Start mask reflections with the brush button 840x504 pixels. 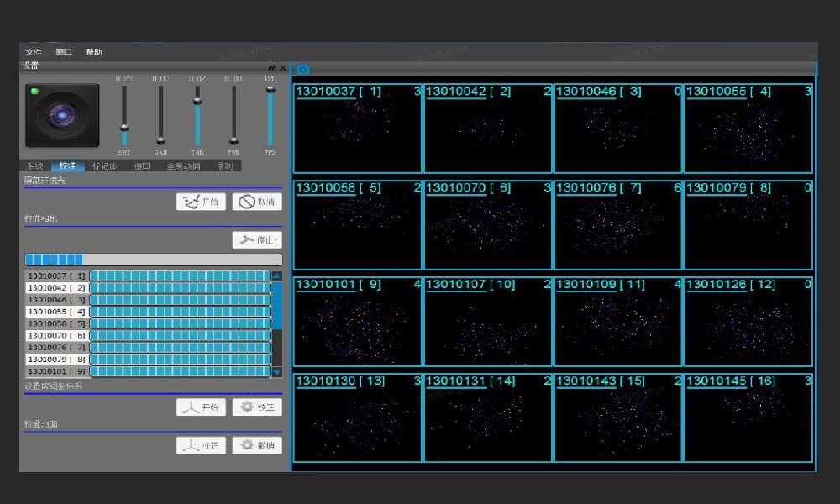point(201,202)
